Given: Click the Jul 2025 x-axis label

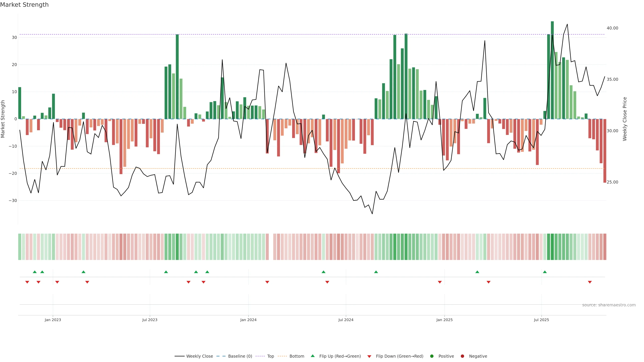Looking at the screenshot, I should [x=541, y=320].
